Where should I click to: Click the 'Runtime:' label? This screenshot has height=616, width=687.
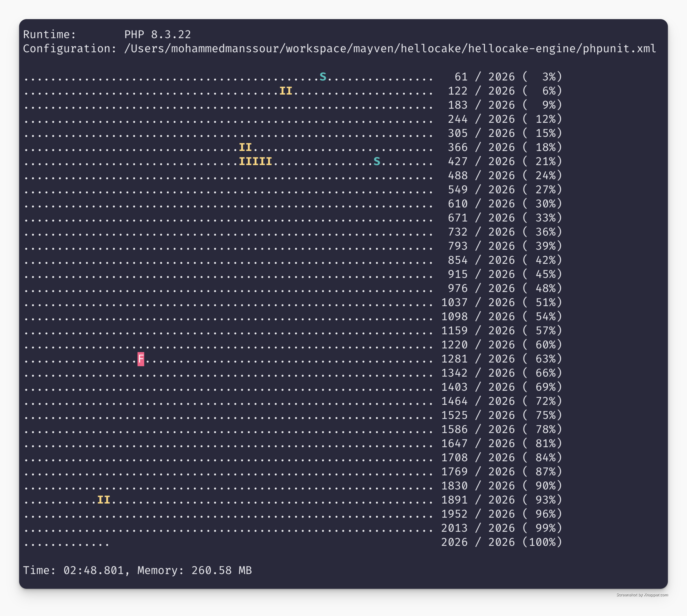point(49,35)
